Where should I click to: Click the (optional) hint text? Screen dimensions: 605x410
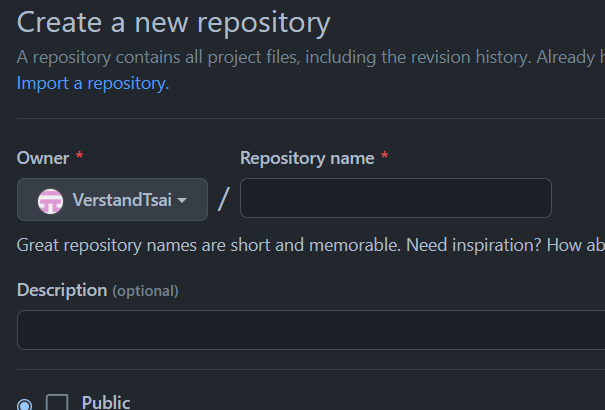coord(145,291)
